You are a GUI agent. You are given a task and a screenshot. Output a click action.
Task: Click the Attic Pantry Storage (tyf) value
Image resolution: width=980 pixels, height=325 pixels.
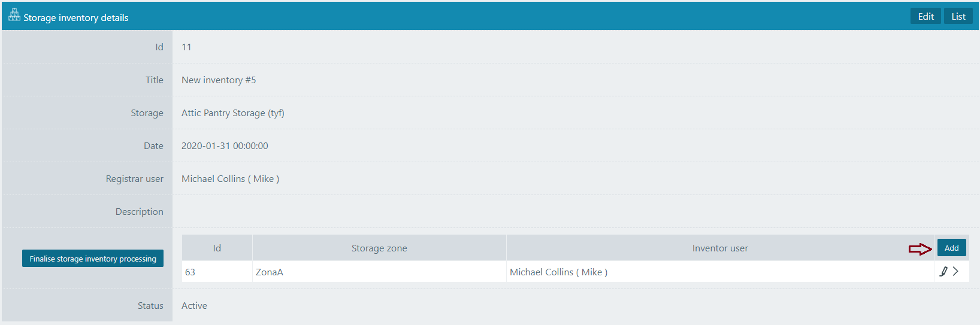pyautogui.click(x=233, y=113)
